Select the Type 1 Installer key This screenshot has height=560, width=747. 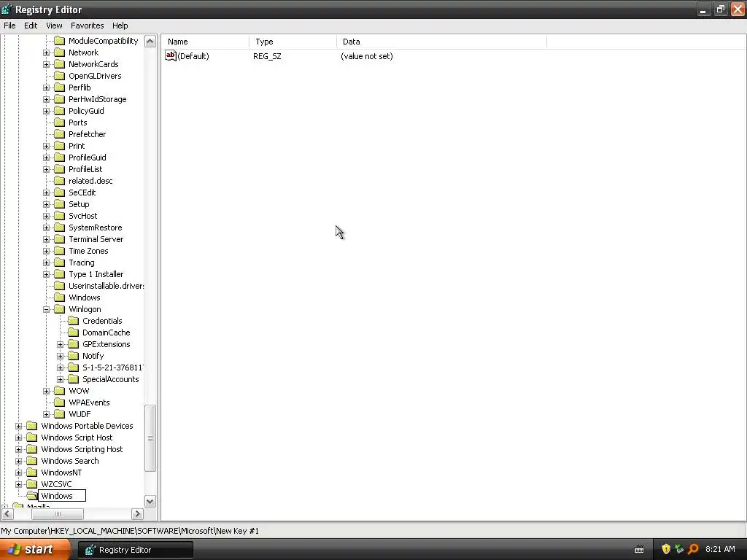(x=96, y=274)
